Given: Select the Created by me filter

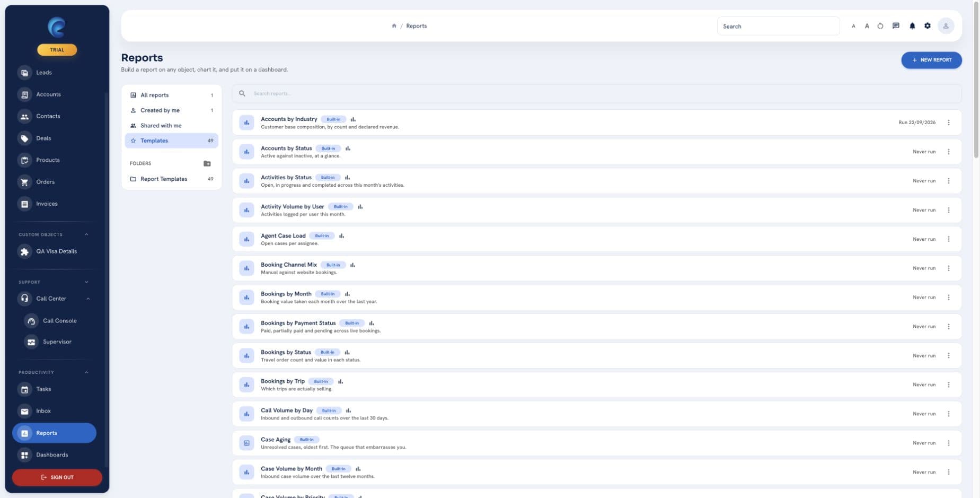Looking at the screenshot, I should click(172, 110).
